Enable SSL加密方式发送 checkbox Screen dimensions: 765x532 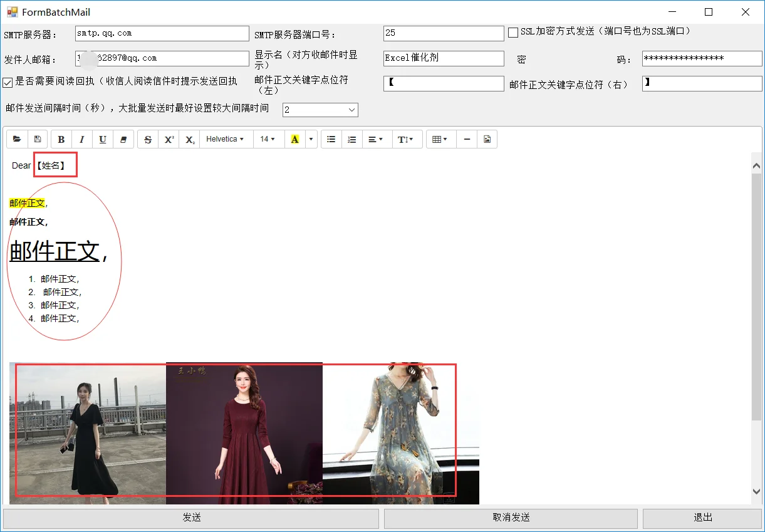tap(513, 32)
